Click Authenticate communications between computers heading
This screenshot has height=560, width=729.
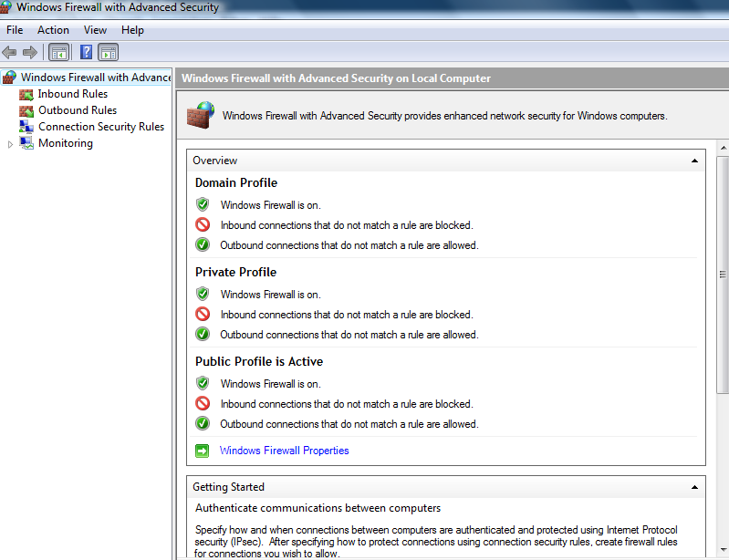318,508
